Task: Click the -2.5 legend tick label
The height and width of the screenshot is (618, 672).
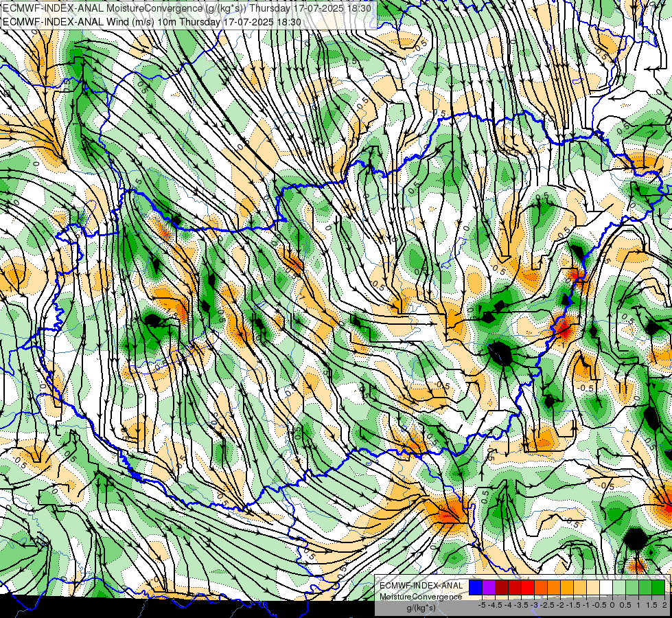Action: (547, 605)
